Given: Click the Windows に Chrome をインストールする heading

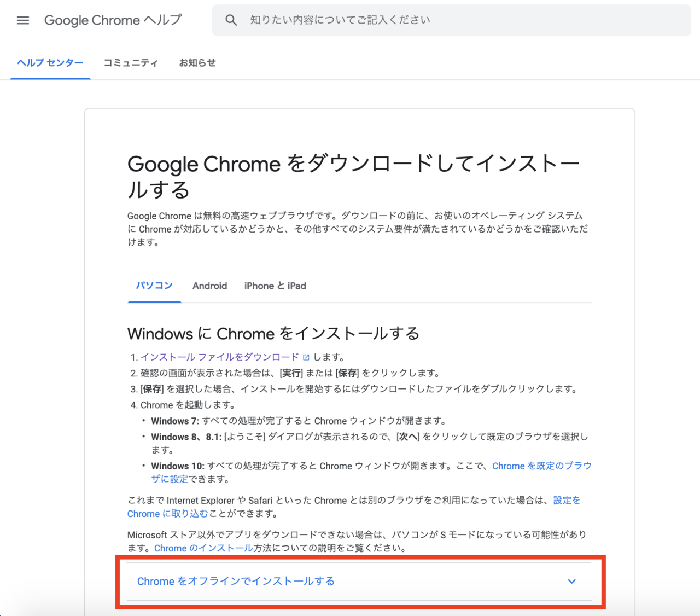Looking at the screenshot, I should (x=273, y=334).
